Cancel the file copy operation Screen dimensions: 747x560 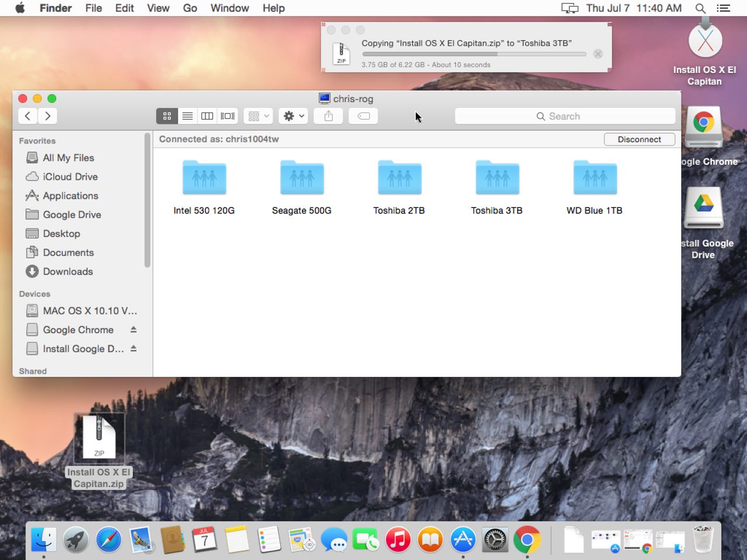tap(598, 54)
